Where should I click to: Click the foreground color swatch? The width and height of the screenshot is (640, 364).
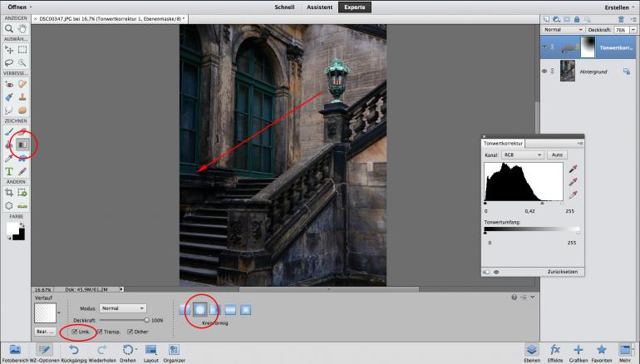tap(13, 229)
